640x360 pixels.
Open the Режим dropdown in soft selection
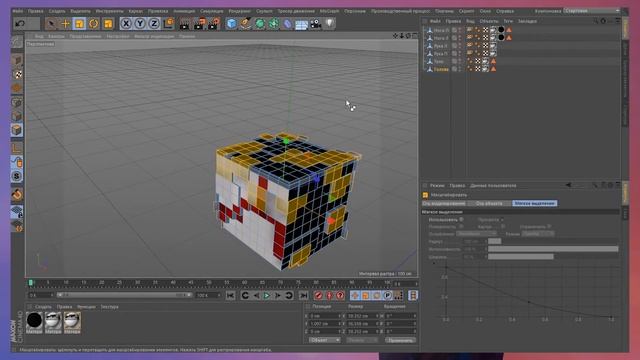[538, 234]
